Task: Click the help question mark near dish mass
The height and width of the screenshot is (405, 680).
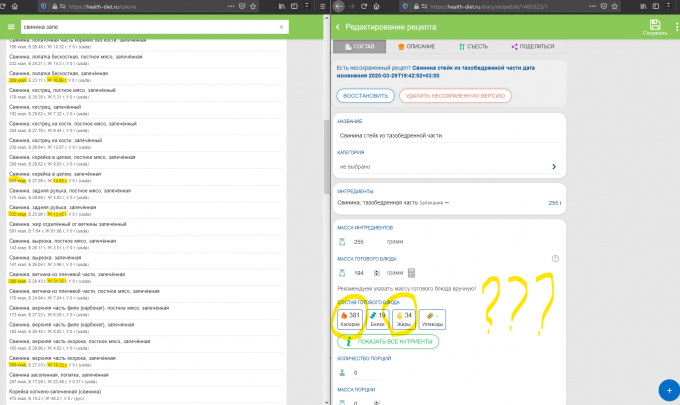Action: (x=554, y=260)
